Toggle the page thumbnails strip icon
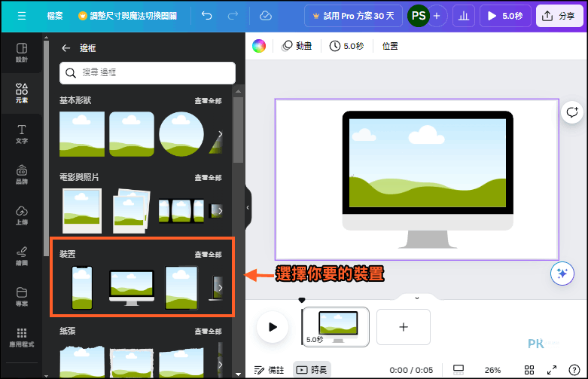The height and width of the screenshot is (379, 588). tap(459, 371)
